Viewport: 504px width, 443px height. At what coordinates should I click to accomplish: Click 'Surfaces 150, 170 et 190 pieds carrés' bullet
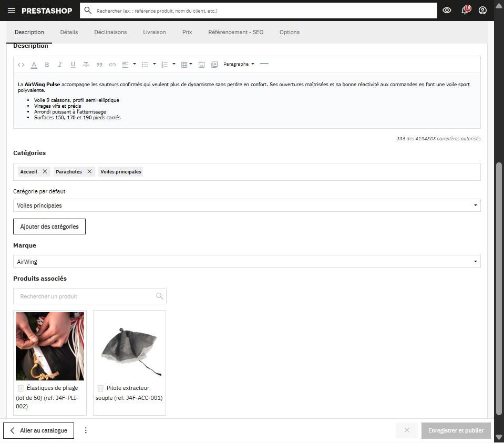point(77,118)
